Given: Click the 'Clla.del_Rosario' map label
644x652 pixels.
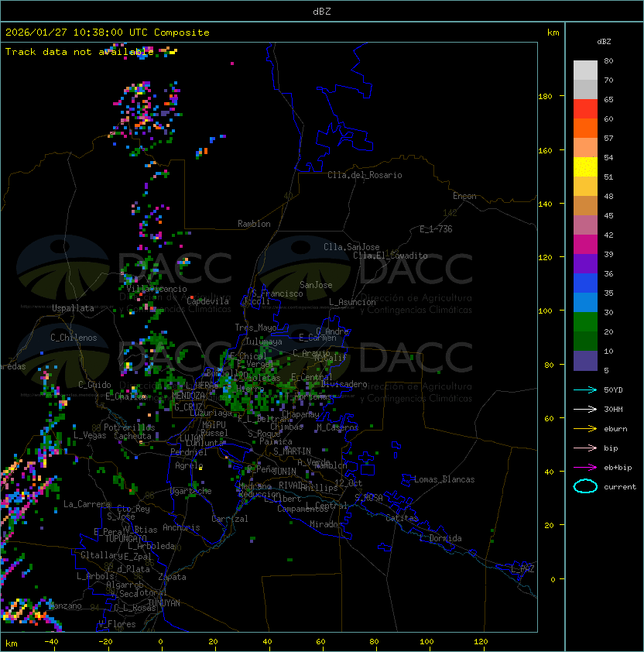Looking at the screenshot, I should (x=365, y=175).
